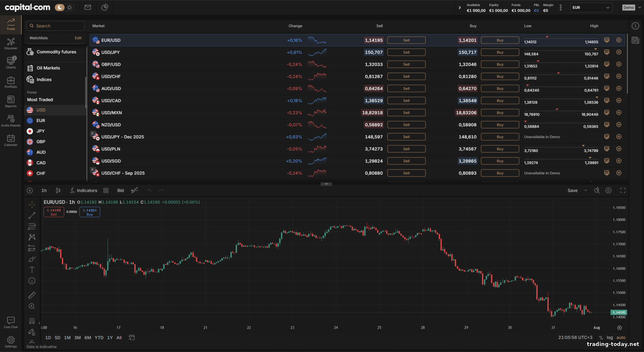Expand the Save layout dropdown arrow
The image size is (644, 352).
click(585, 191)
